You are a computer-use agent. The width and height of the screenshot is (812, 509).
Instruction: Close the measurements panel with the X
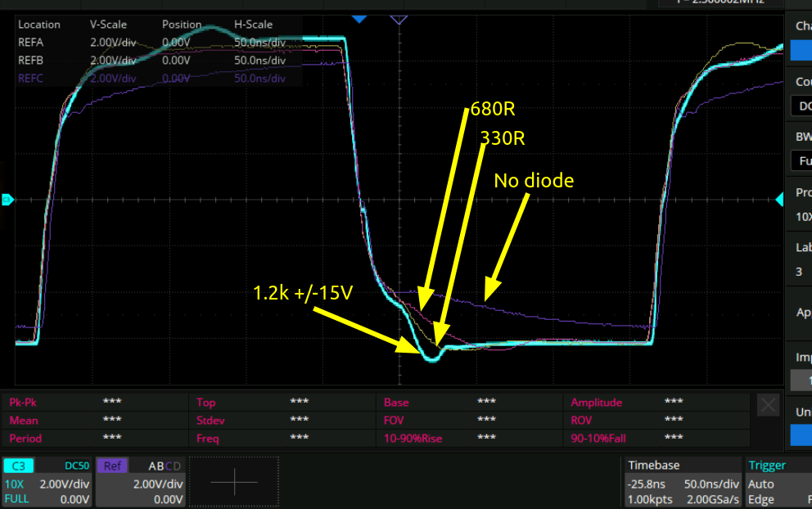click(768, 404)
